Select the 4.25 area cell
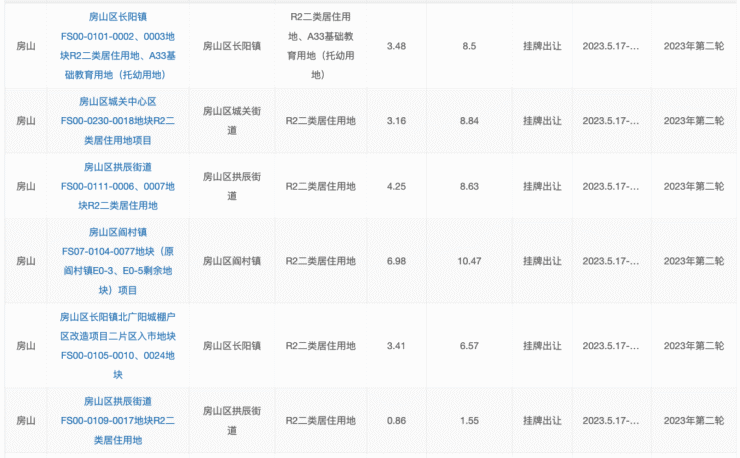Viewport: 740px width, 458px height. (x=396, y=186)
